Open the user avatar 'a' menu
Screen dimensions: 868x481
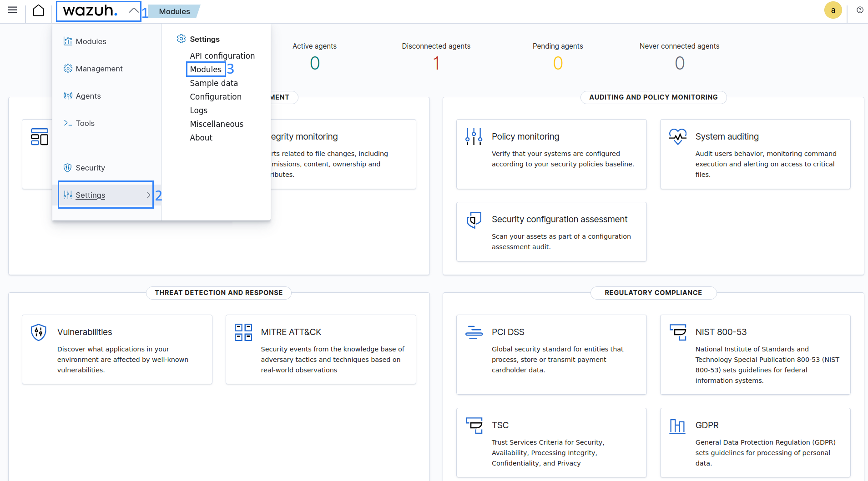point(833,10)
